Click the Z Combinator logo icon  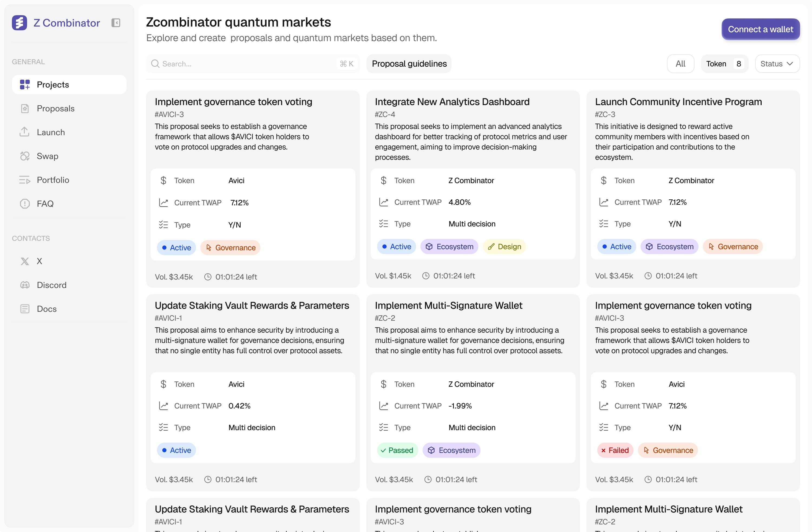pos(19,23)
